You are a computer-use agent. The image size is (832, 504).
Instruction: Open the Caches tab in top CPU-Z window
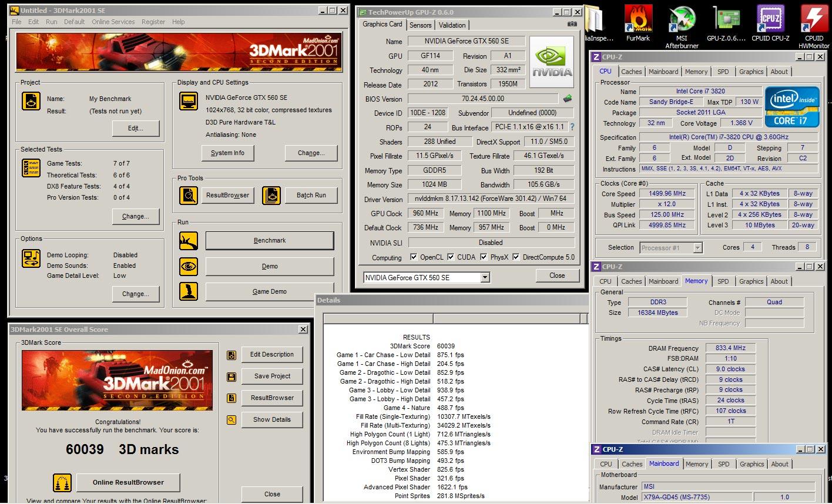coord(632,72)
